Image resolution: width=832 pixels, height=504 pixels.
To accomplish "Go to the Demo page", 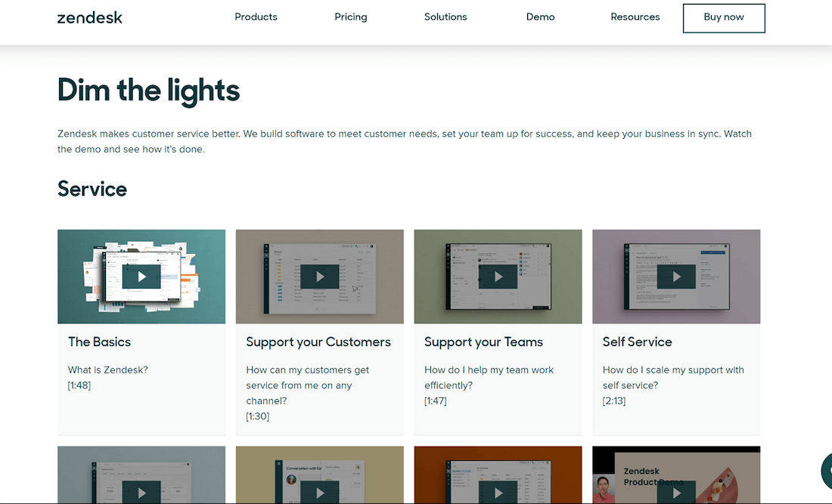I will point(540,17).
